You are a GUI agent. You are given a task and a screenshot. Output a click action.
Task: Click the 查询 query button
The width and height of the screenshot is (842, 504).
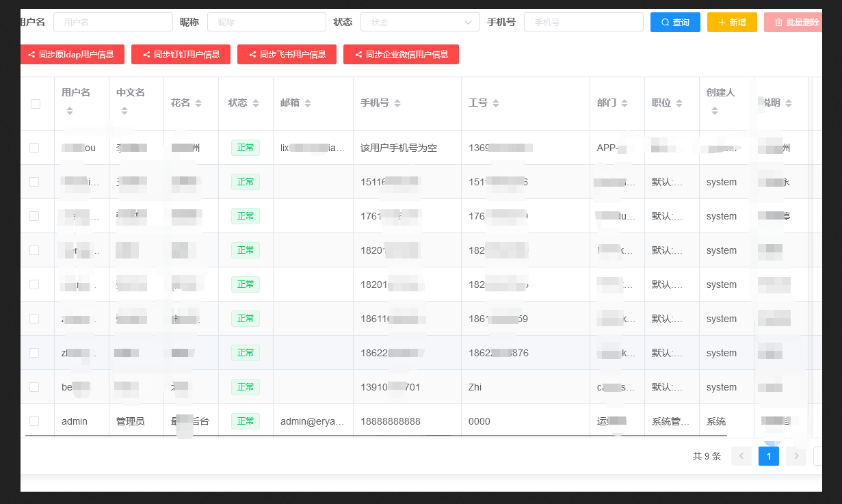tap(675, 22)
